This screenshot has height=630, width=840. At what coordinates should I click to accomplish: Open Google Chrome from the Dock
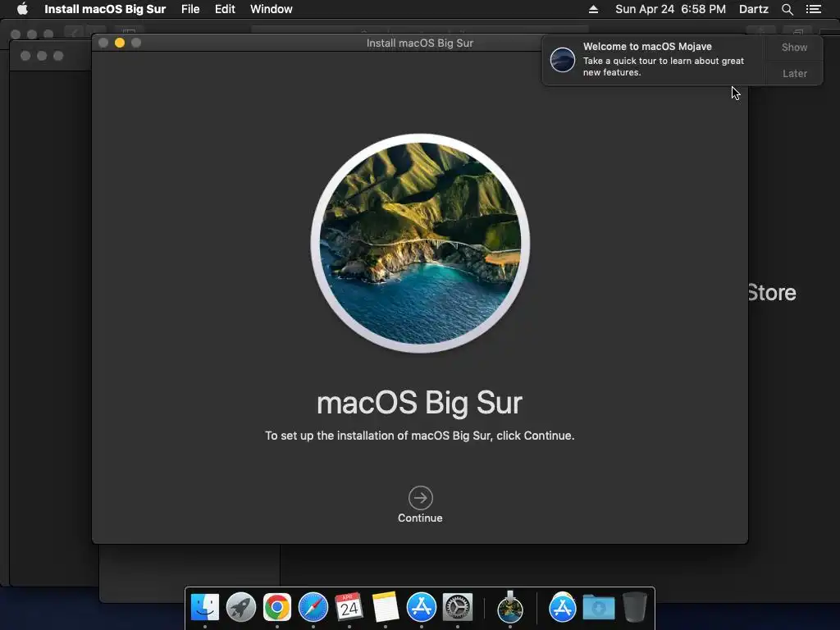pos(277,607)
